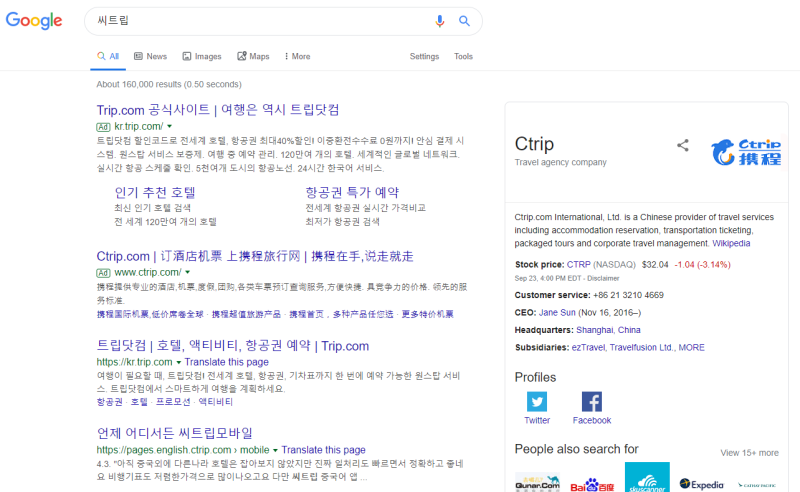
Task: Open the CTRP stock ticker link
Action: click(579, 264)
